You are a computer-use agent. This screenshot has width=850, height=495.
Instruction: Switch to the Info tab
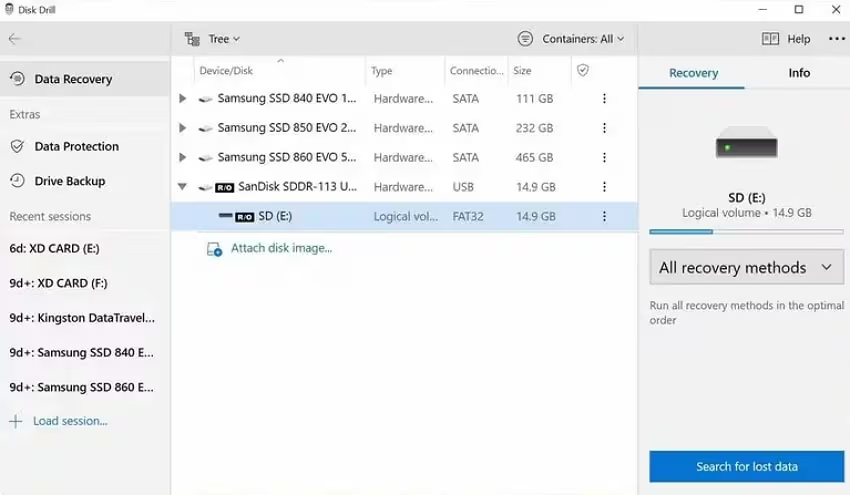799,73
